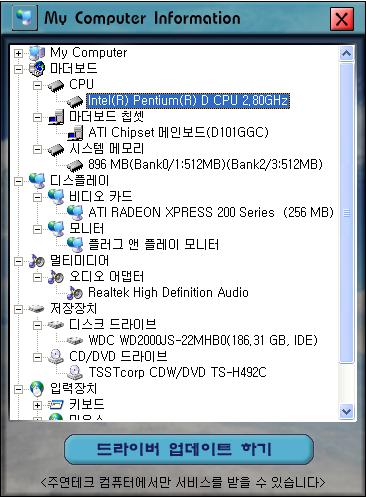Click the ATI Chipset 메인보드 icon
The height and width of the screenshot is (497, 366).
75,133
